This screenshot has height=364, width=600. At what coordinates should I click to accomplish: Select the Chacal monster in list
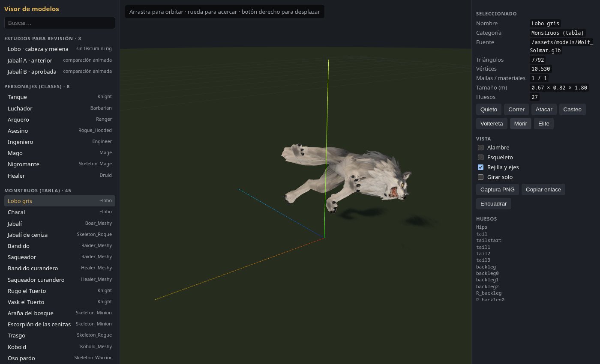tap(60, 212)
